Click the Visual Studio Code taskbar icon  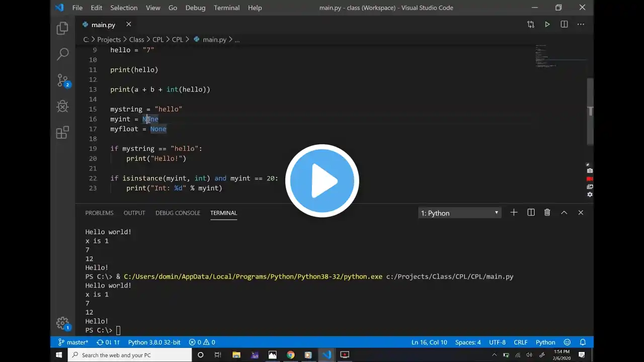click(x=327, y=355)
